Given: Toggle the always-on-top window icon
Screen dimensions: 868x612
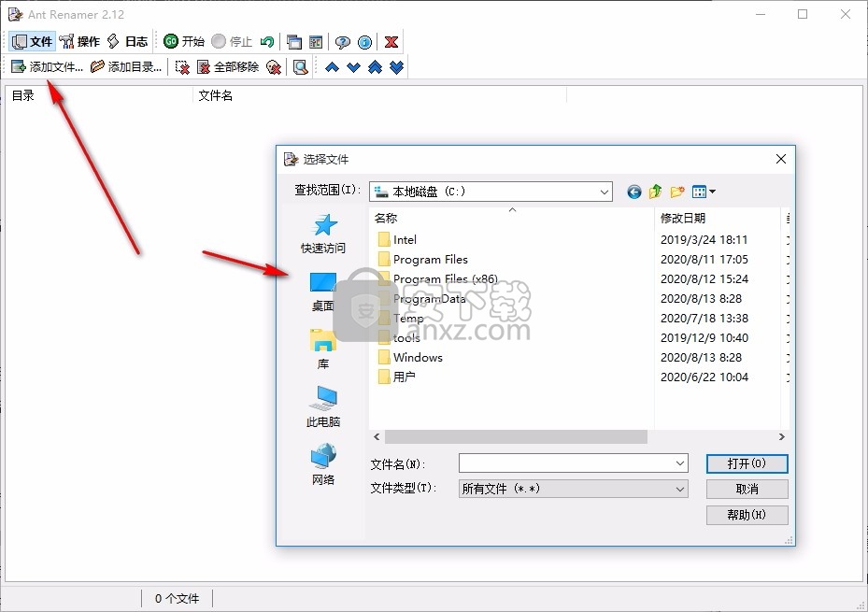Looking at the screenshot, I should click(x=294, y=41).
